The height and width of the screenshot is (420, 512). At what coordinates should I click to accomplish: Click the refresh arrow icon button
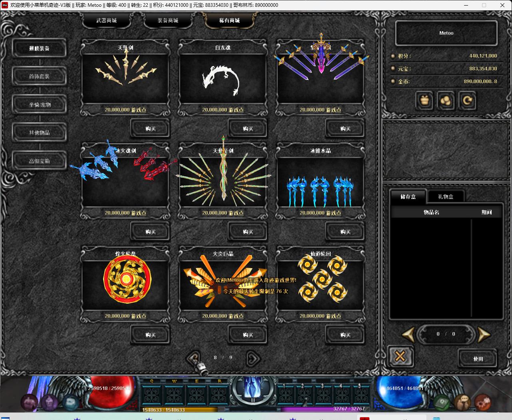[x=467, y=100]
